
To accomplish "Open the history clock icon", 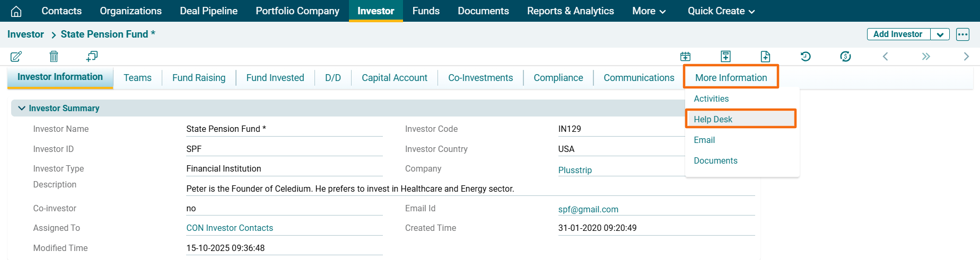I will [x=806, y=57].
